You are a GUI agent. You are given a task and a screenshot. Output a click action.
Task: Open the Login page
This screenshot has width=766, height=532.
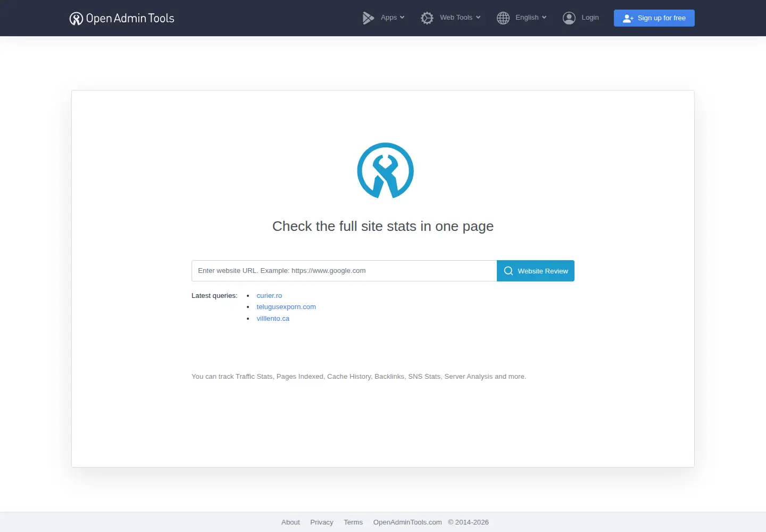tap(581, 18)
